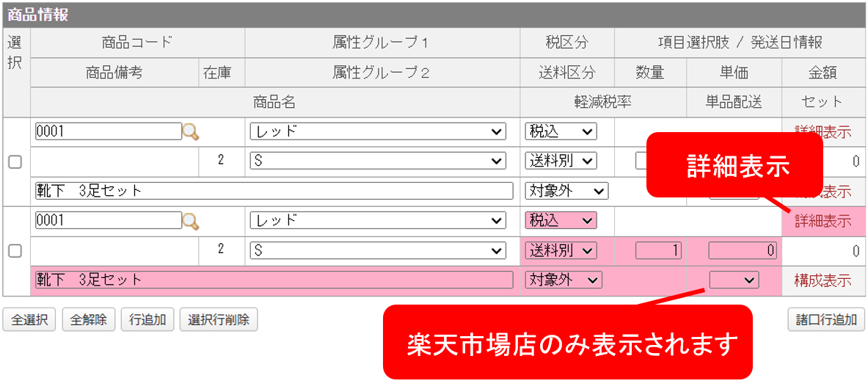The image size is (868, 389).
Task: Click the 諸口行追加 button
Action: [x=826, y=320]
